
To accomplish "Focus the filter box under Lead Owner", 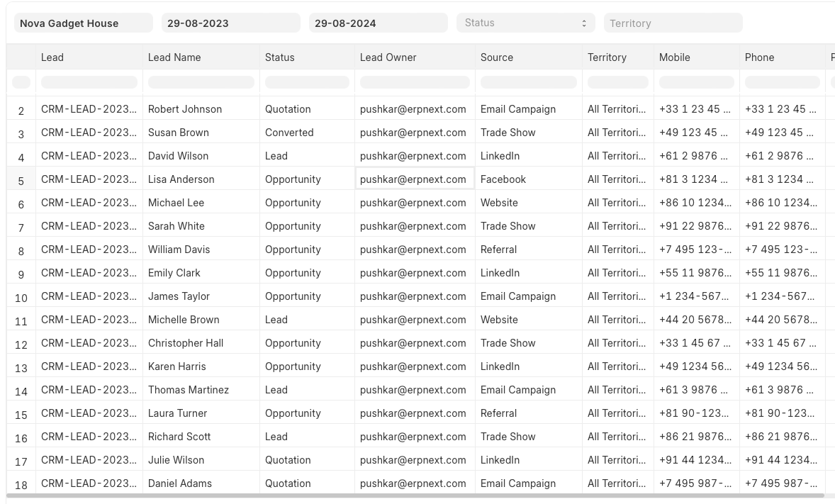I will click(x=414, y=82).
